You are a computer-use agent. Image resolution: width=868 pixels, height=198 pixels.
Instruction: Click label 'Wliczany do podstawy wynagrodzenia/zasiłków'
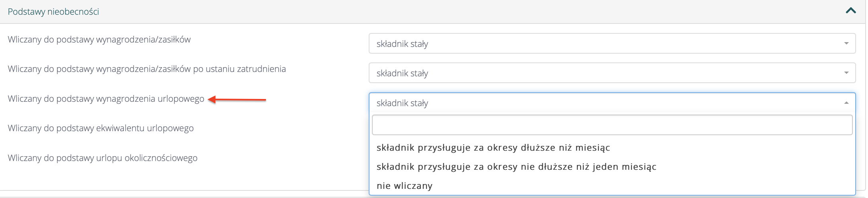coord(99,39)
